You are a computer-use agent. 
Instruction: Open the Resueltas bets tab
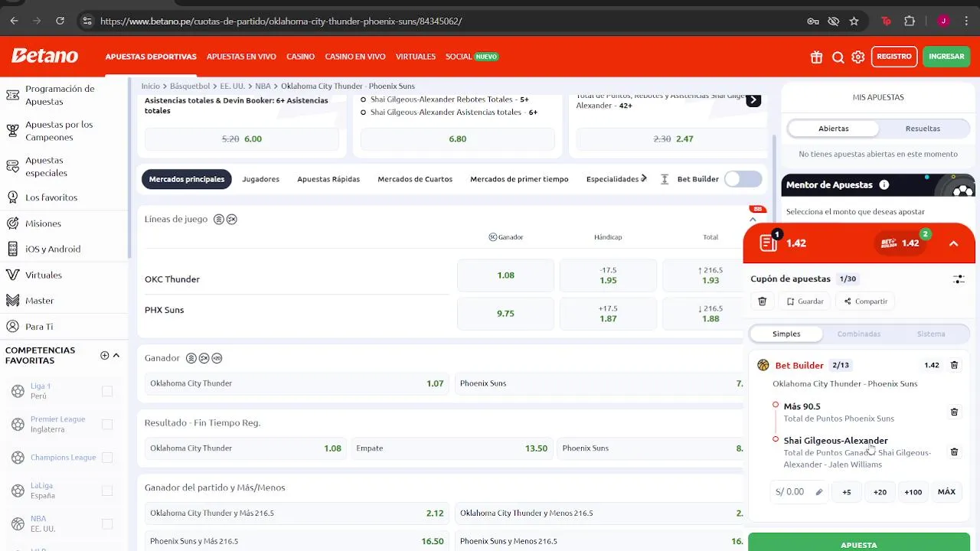coord(923,129)
